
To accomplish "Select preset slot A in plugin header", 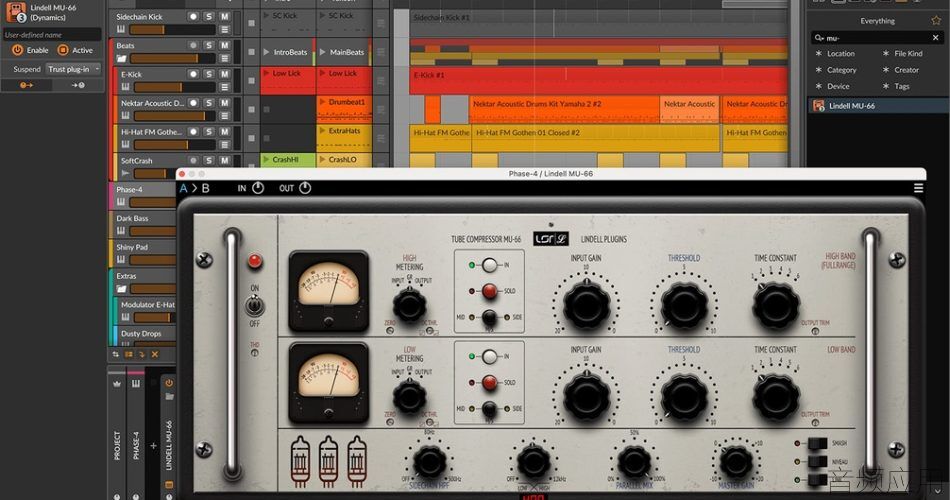I will (x=184, y=188).
